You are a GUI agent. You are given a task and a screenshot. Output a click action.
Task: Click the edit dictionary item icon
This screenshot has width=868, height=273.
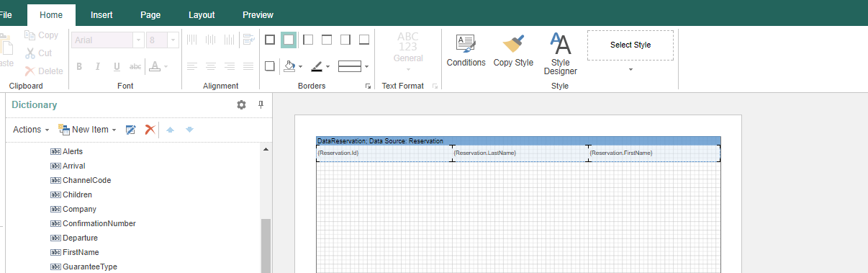point(131,130)
